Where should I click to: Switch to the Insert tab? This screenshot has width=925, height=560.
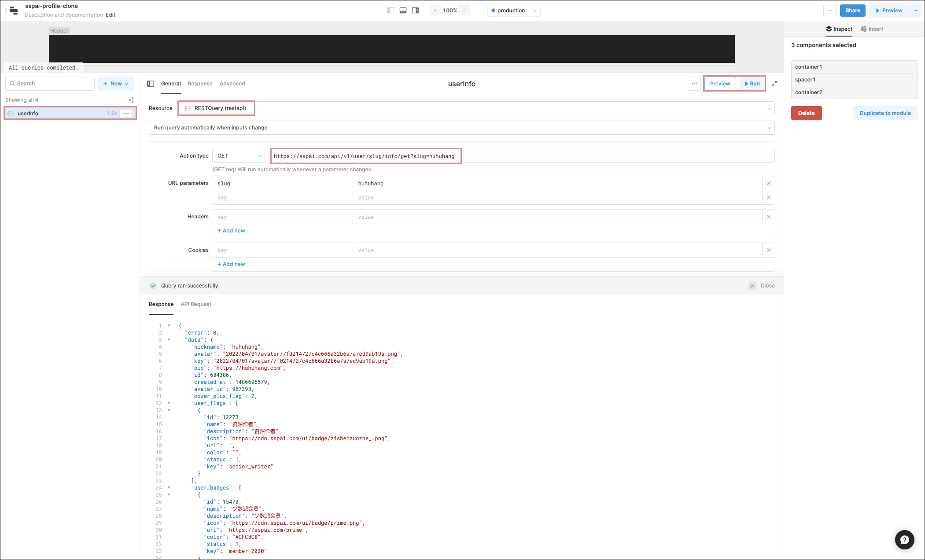[x=872, y=29]
